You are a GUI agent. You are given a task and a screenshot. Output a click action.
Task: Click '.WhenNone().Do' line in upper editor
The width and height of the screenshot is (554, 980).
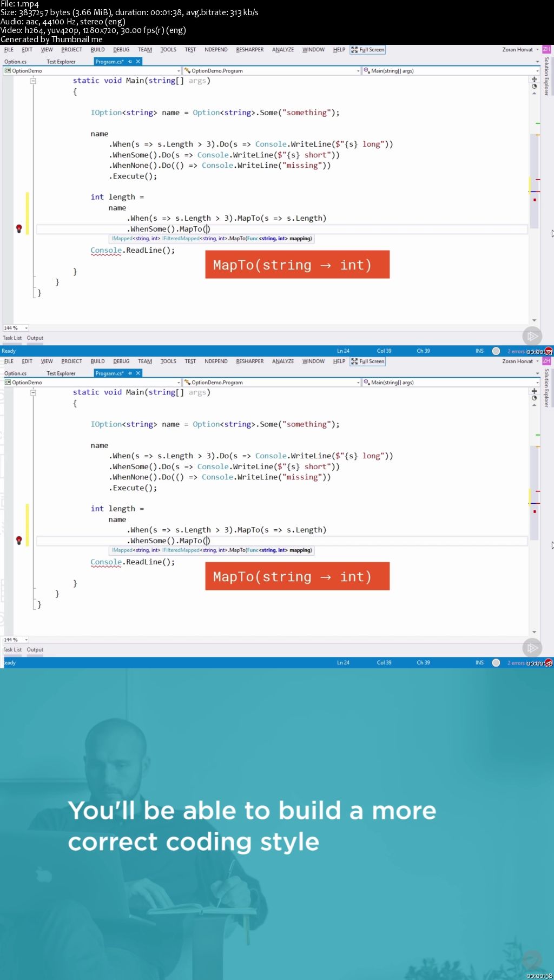pyautogui.click(x=219, y=166)
